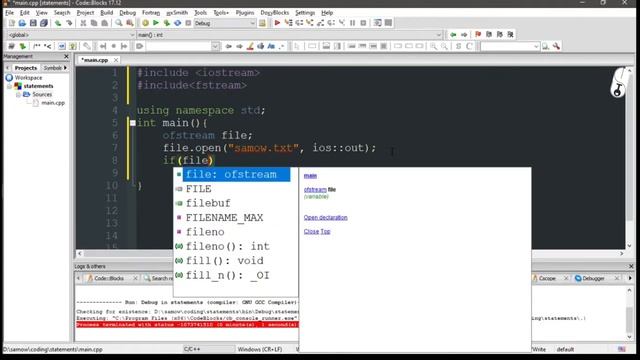
Task: Cut selection using the scissors icon
Action: (83, 23)
